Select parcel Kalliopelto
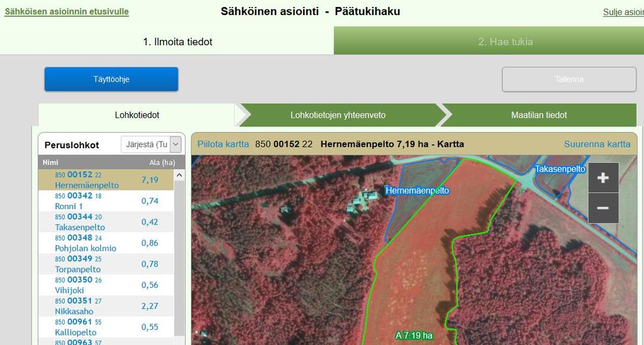Screen dimensions: 644x345 (106, 327)
